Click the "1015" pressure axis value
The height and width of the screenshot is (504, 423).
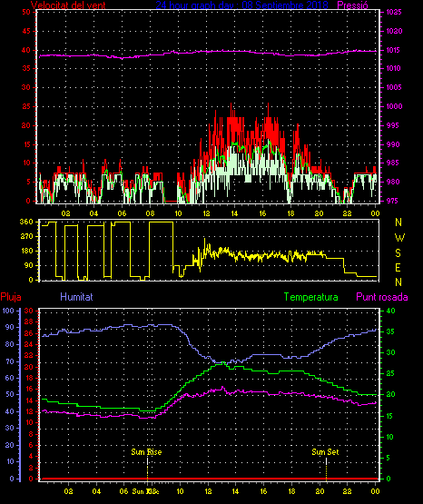[x=394, y=50]
